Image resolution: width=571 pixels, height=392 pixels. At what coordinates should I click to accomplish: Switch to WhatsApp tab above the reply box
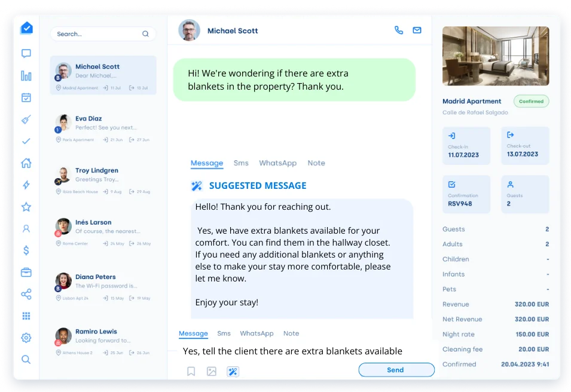[x=257, y=333]
